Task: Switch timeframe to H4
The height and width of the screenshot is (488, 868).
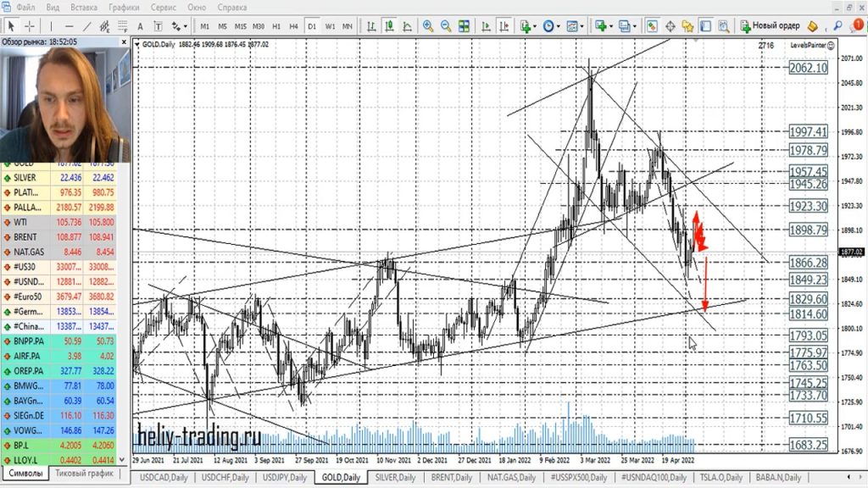Action: click(293, 25)
